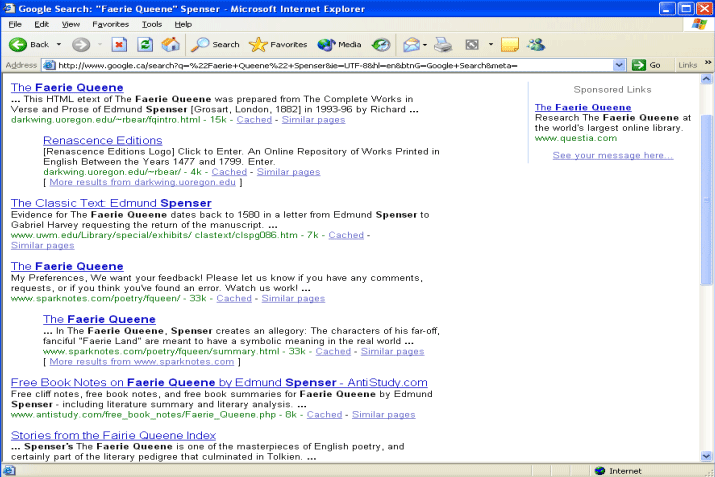The image size is (715, 477).
Task: Click in the address bar URL field
Action: (x=335, y=65)
